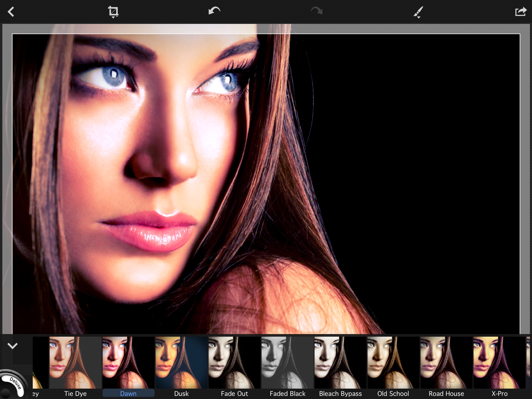This screenshot has height=399, width=532.
Task: Undo the last edit
Action: click(214, 11)
